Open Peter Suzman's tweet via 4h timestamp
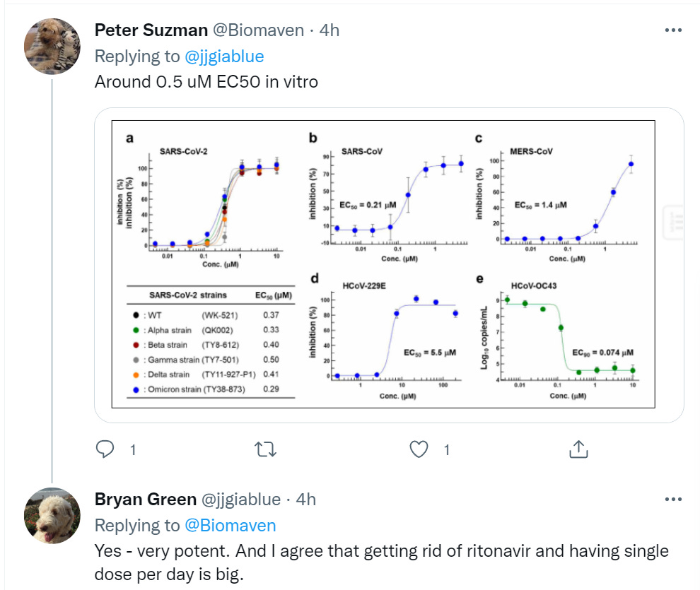This screenshot has height=590, width=700. pyautogui.click(x=329, y=30)
